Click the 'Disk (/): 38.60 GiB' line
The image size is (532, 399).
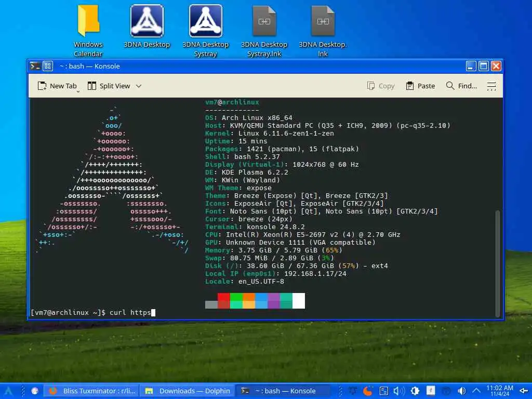click(297, 266)
